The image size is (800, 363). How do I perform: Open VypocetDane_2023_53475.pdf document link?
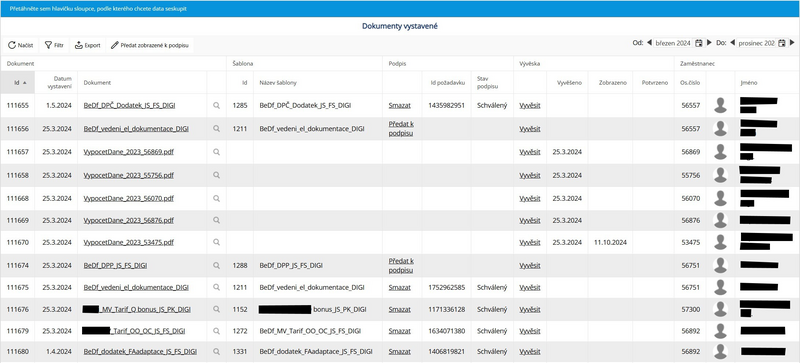129,243
